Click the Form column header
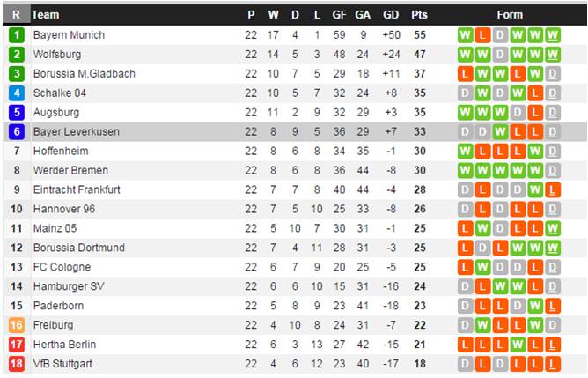This screenshot has width=588, height=378. tap(510, 15)
